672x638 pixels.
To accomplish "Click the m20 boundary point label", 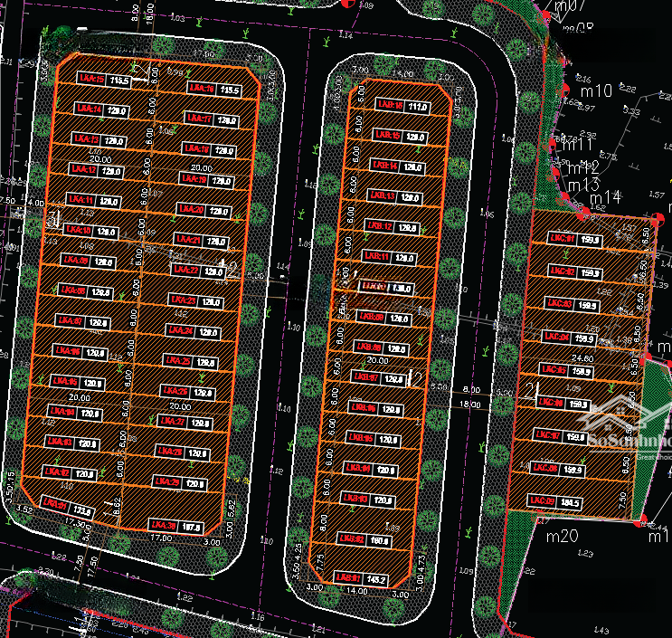I will [561, 536].
